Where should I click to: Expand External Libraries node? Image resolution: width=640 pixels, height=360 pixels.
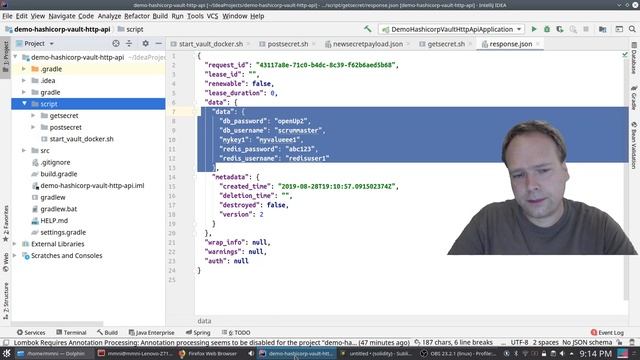[15, 244]
